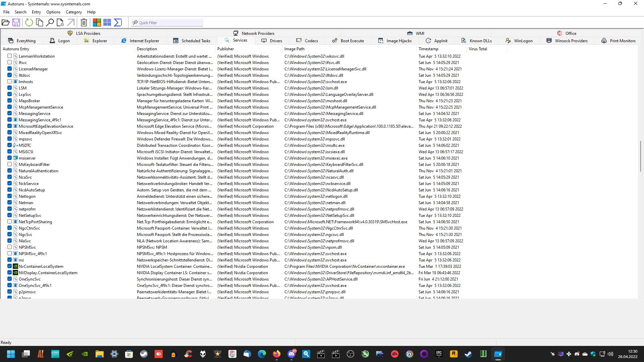Click the VirusTotal sigma toolbar icon
Image resolution: width=644 pixels, height=362 pixels.
tap(118, 22)
